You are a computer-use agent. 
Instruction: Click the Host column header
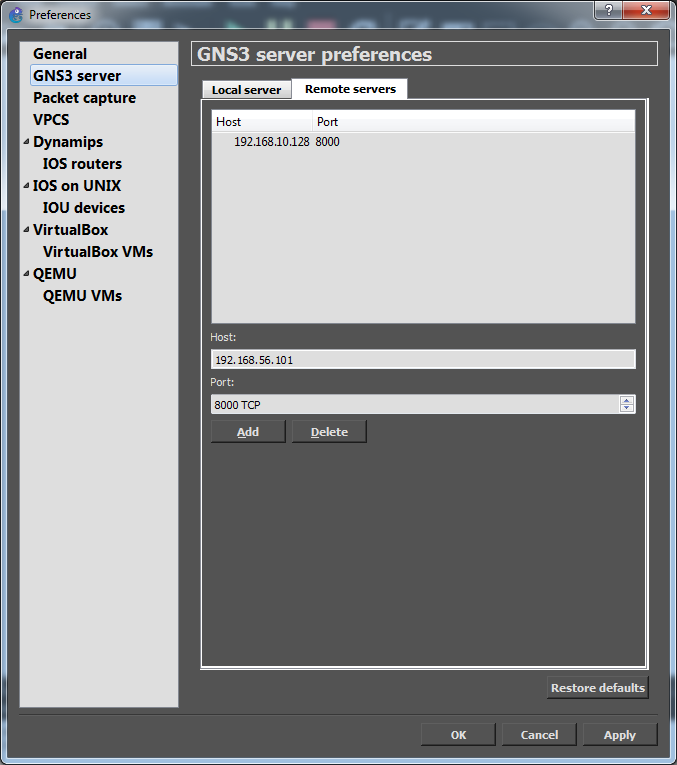[262, 121]
